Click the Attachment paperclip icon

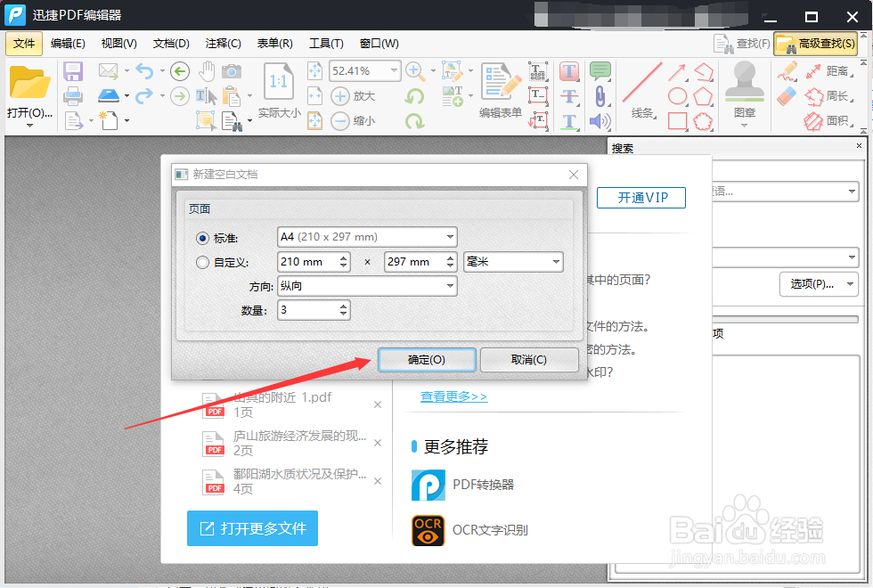pyautogui.click(x=600, y=96)
